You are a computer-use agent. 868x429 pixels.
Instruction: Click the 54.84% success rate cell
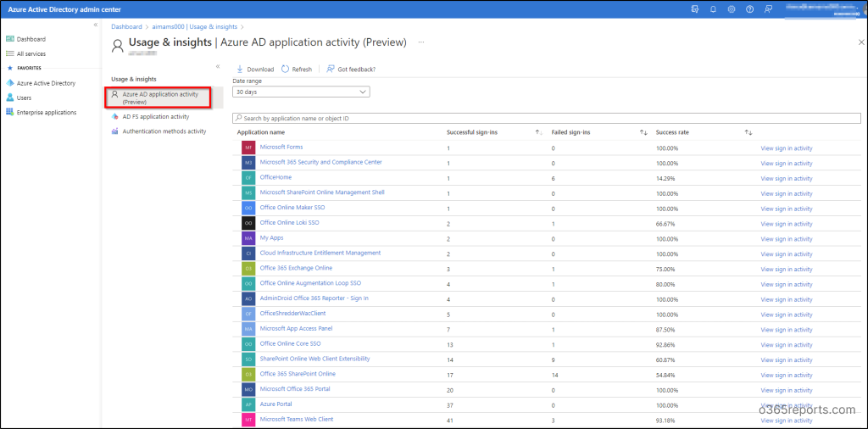tap(665, 376)
